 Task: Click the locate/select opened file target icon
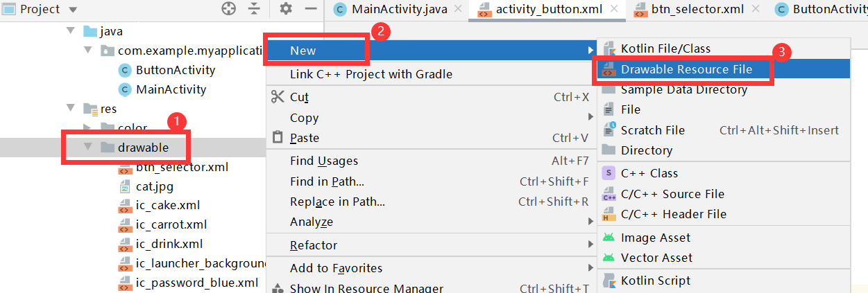click(228, 9)
